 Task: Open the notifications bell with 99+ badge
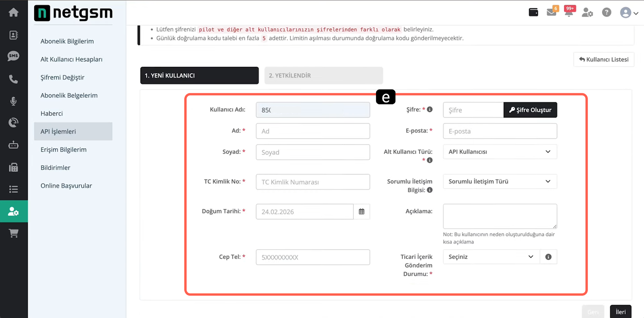pyautogui.click(x=569, y=12)
